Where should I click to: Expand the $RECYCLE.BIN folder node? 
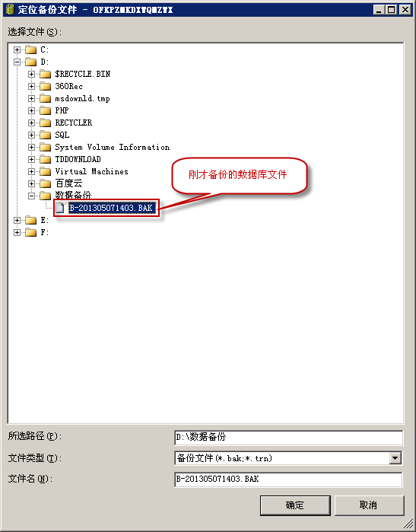(31, 74)
